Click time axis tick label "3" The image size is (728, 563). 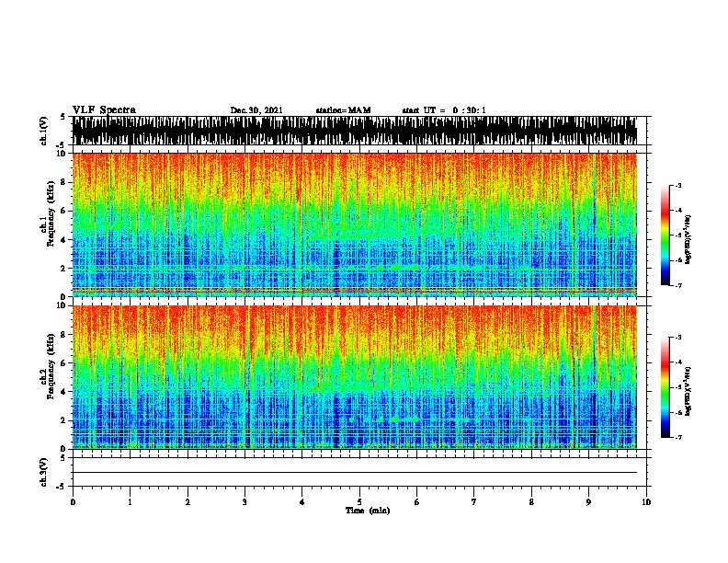point(245,502)
